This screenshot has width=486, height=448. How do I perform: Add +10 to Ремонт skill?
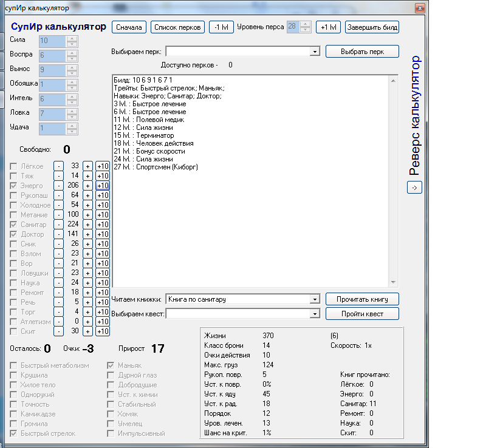point(103,293)
